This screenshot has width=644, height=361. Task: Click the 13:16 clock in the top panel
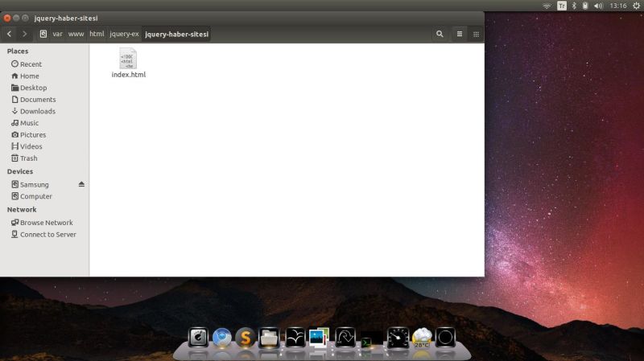[x=618, y=6]
